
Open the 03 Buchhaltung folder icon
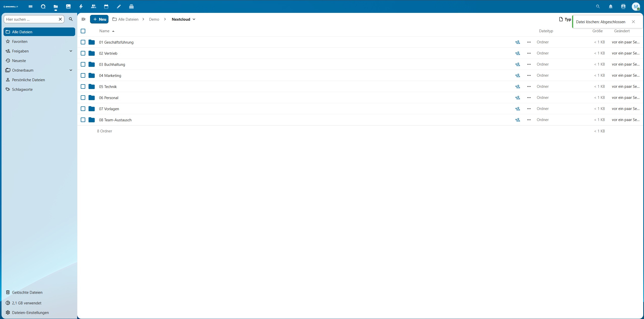(x=92, y=64)
